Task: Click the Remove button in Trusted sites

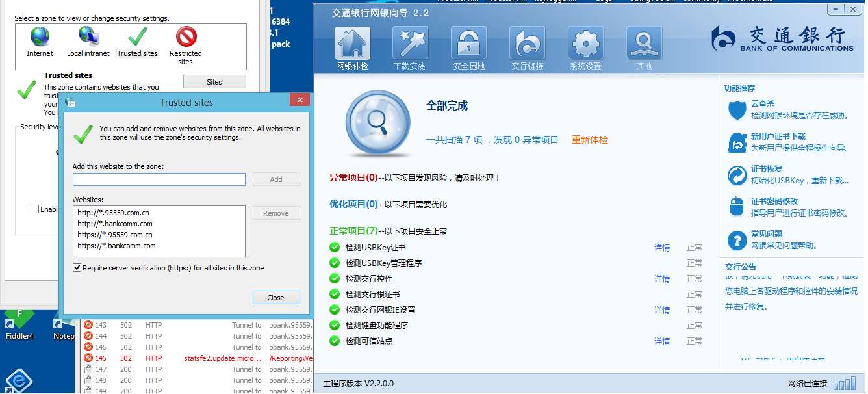Action: coord(276,213)
